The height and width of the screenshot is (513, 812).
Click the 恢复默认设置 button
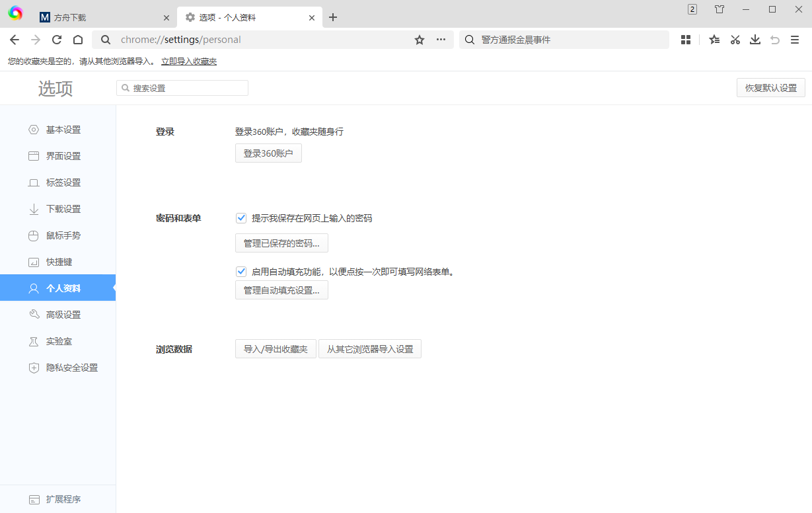[770, 87]
